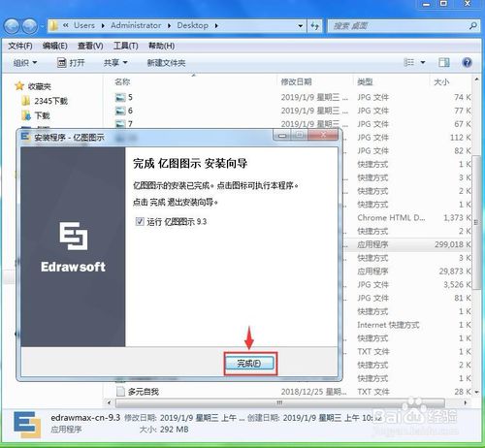This screenshot has width=485, height=448.
Task: Select the 299,018 K application row
Action: 408,244
